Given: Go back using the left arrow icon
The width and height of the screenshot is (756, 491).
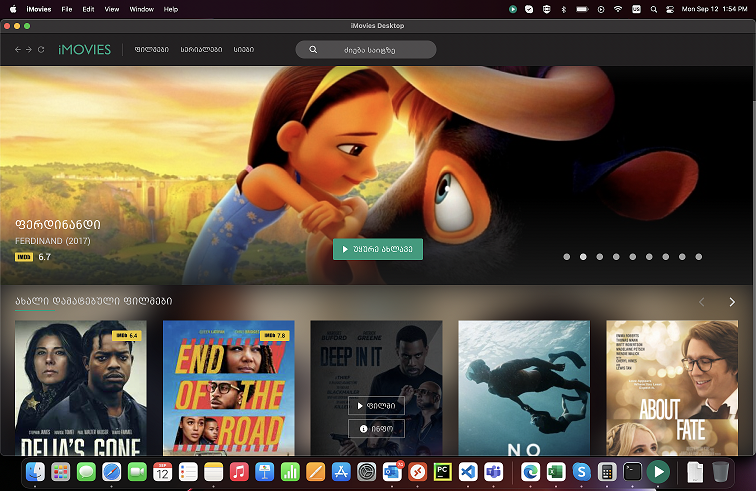Looking at the screenshot, I should [18, 49].
